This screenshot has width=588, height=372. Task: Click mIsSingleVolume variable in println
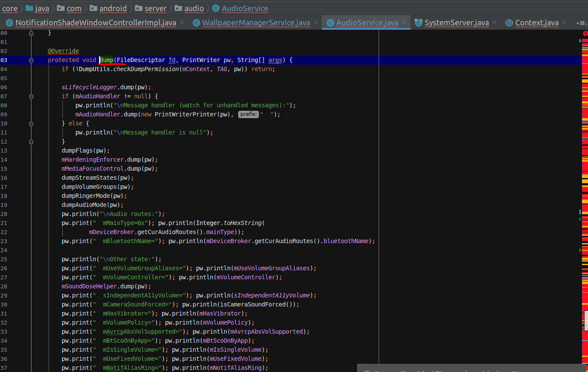pyautogui.click(x=236, y=350)
